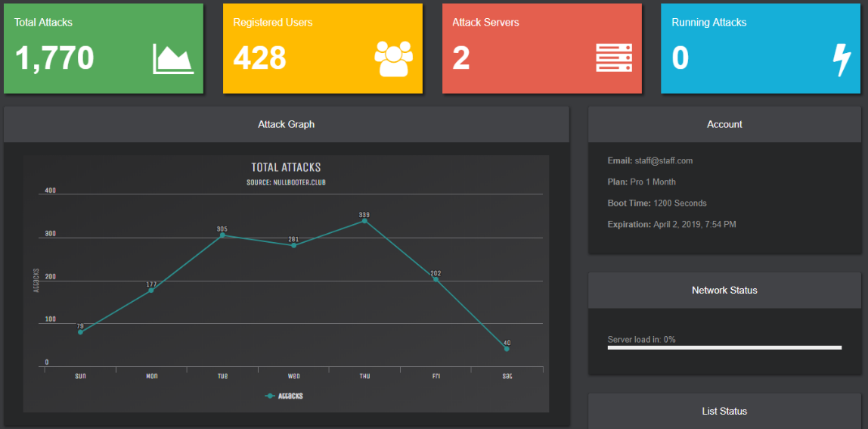Toggle the Attacks series via legend label
The image size is (868, 429).
pos(290,396)
